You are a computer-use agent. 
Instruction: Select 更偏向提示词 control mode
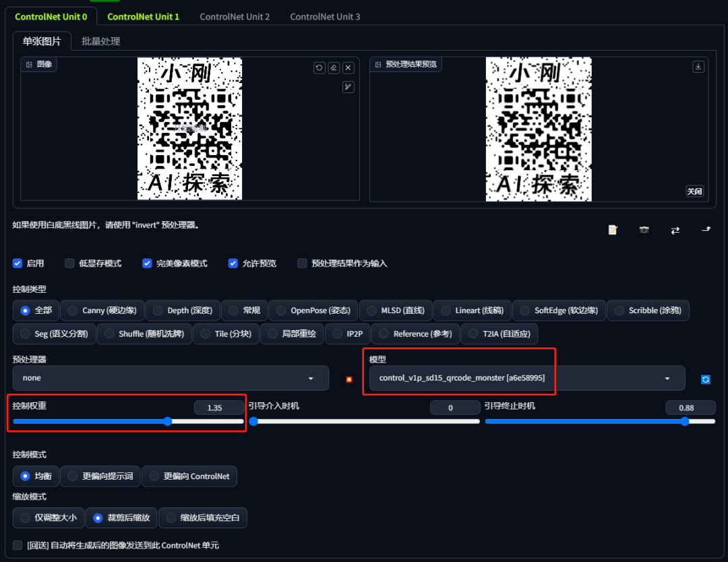pyautogui.click(x=100, y=476)
